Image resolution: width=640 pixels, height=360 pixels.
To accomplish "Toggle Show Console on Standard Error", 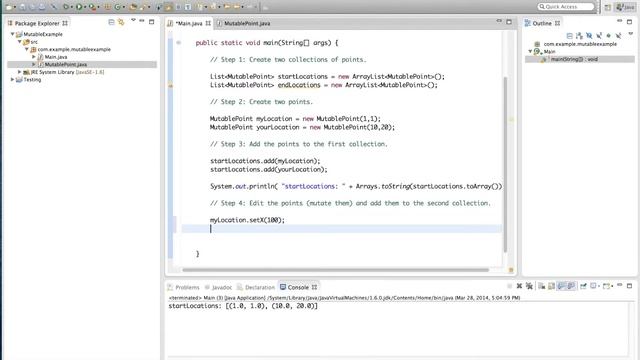I will pyautogui.click(x=571, y=286).
